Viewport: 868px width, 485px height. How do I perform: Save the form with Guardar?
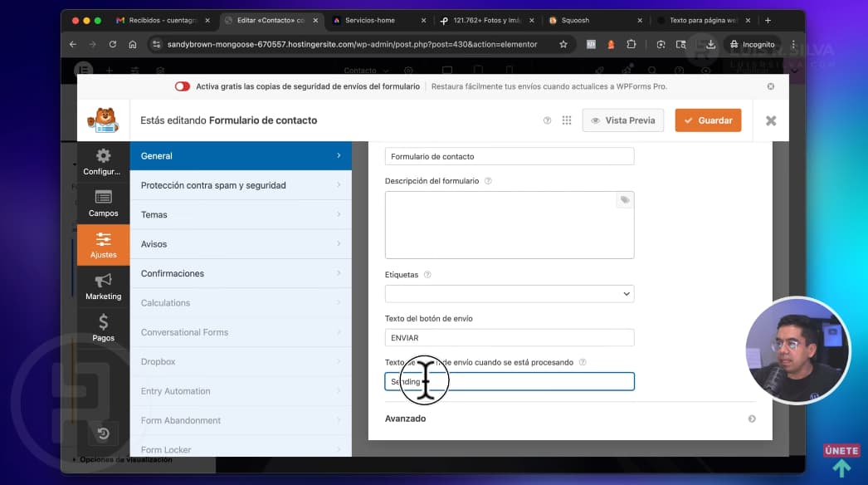pos(708,120)
